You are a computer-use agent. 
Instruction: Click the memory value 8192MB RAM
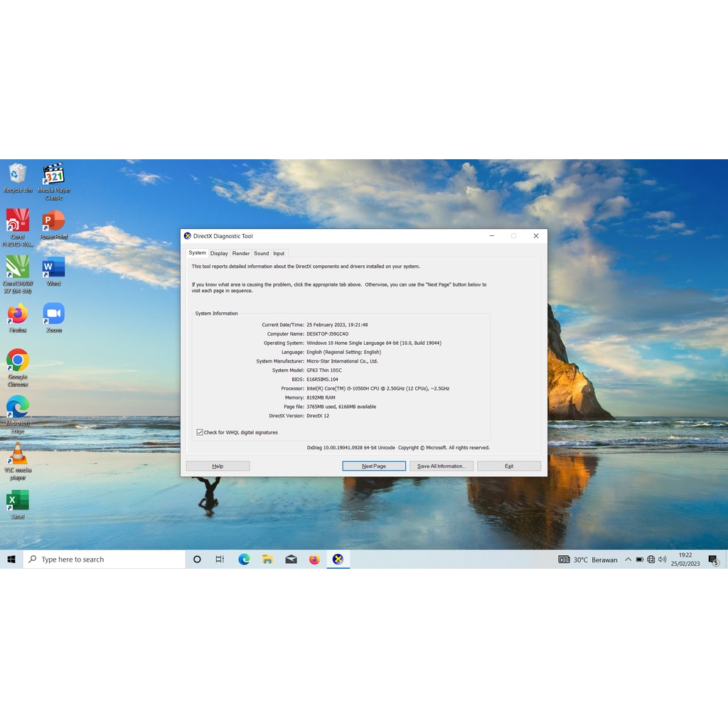(x=321, y=397)
